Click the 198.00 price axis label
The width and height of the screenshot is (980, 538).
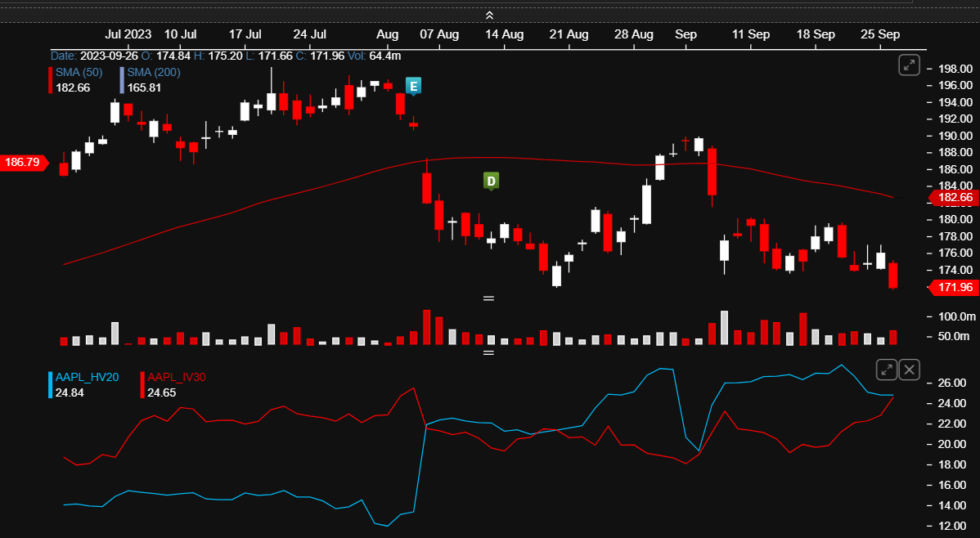pyautogui.click(x=955, y=69)
